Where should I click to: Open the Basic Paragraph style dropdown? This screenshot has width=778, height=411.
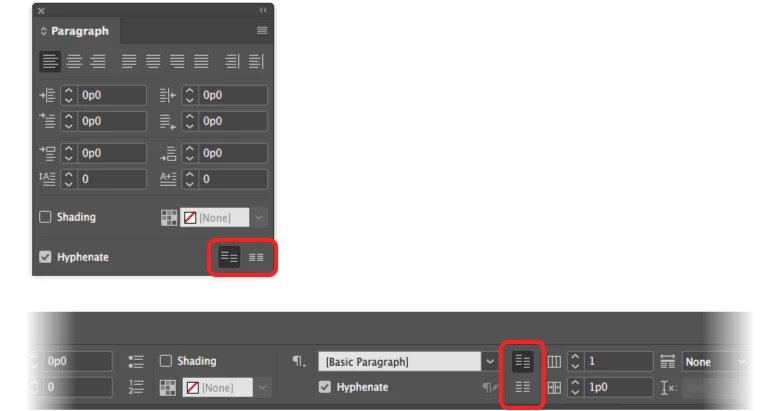click(x=490, y=361)
